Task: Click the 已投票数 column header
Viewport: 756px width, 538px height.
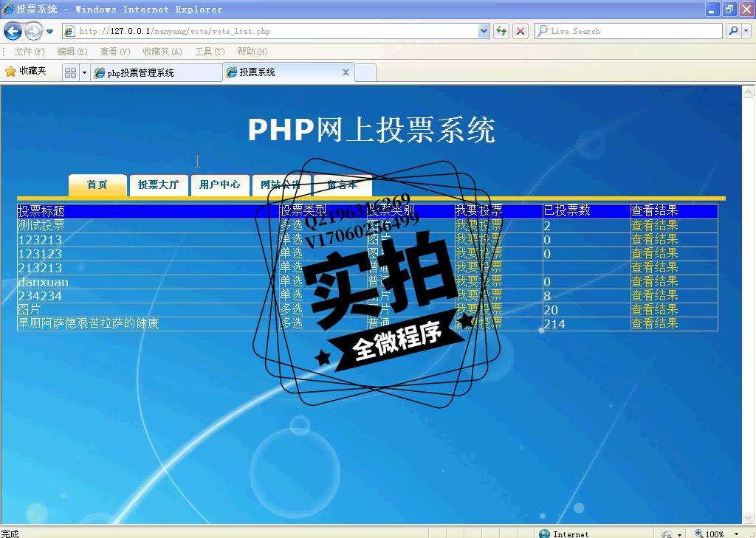Action: [586, 211]
